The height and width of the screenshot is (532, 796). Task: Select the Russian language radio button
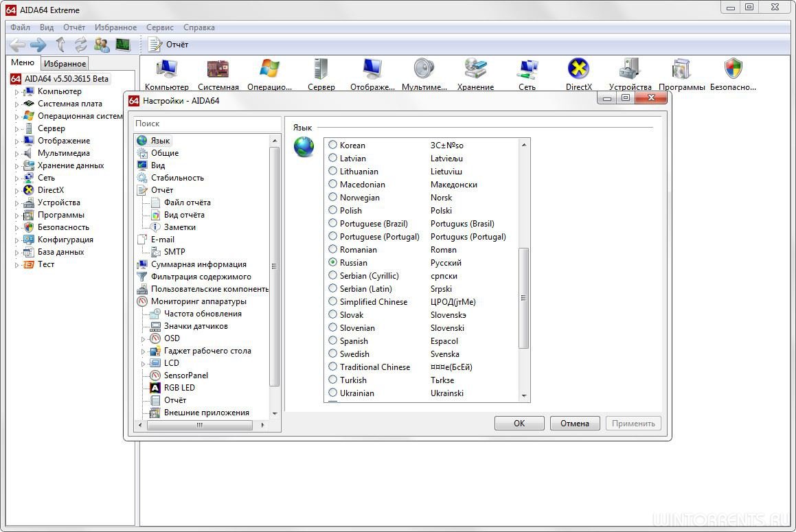[332, 262]
